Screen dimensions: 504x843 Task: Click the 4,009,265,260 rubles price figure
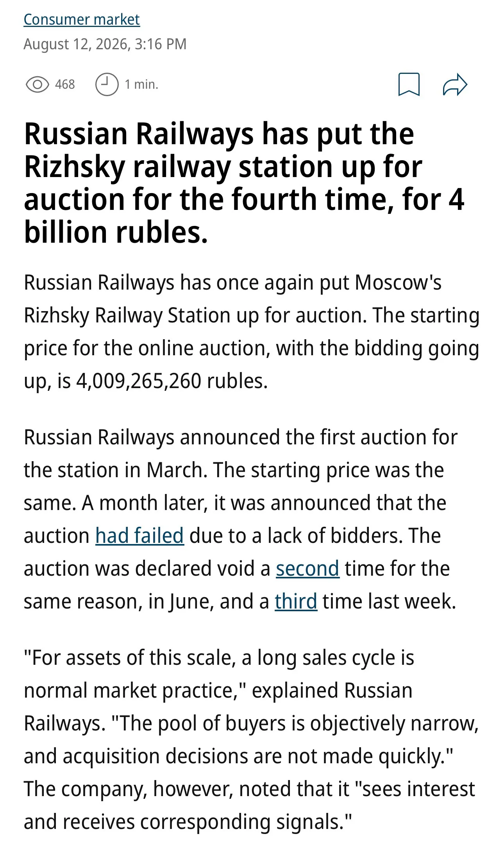tap(172, 381)
